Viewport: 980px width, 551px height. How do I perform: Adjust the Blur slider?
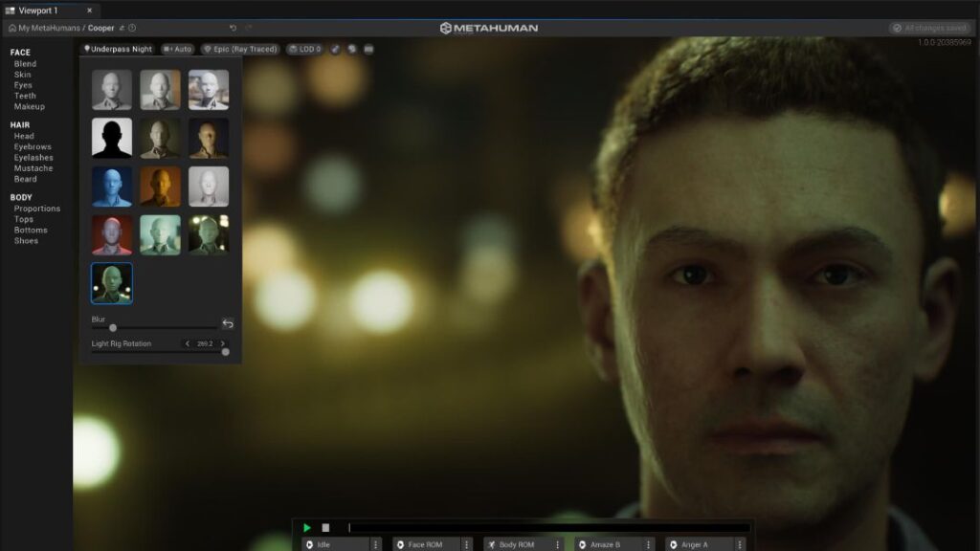click(114, 326)
